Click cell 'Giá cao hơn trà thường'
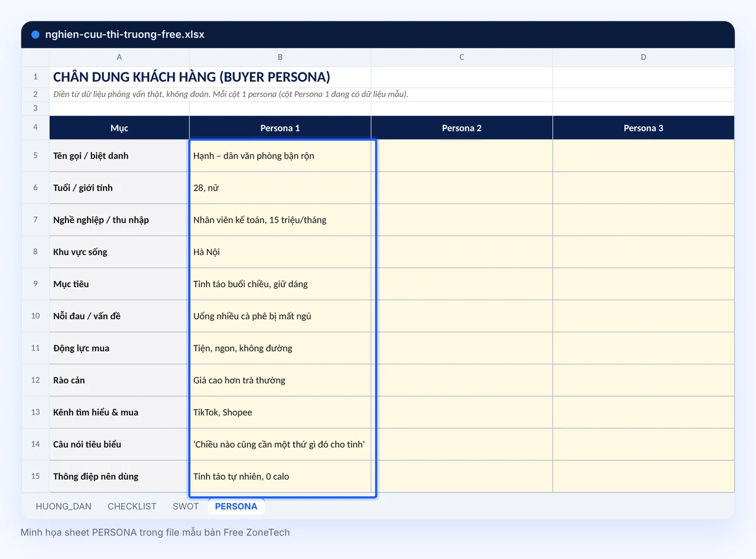The height and width of the screenshot is (559, 756). point(280,380)
